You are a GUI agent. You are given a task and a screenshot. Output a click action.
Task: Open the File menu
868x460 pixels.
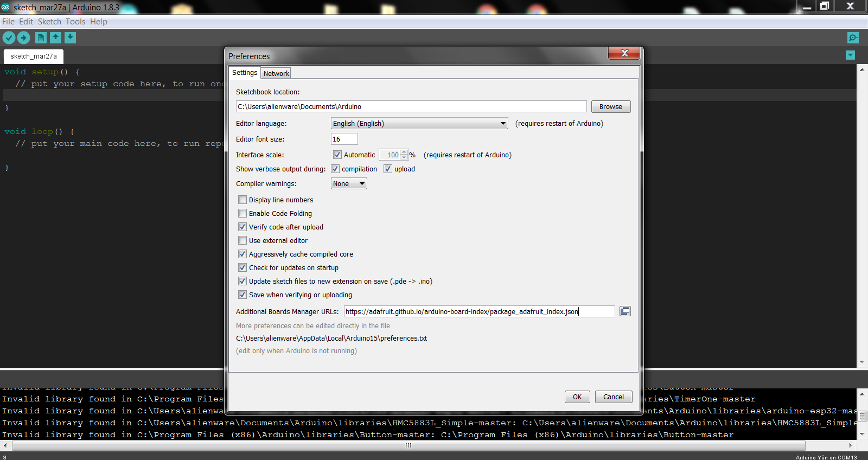click(x=8, y=22)
